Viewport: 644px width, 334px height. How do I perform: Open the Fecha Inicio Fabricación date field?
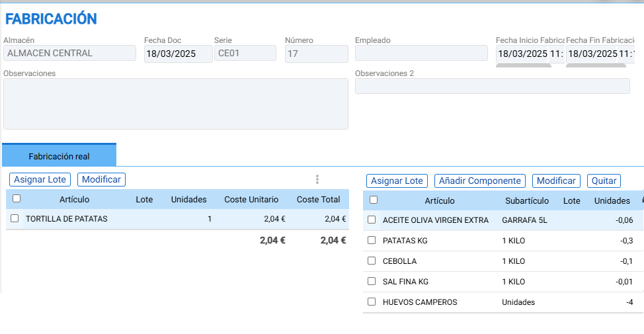(522, 54)
